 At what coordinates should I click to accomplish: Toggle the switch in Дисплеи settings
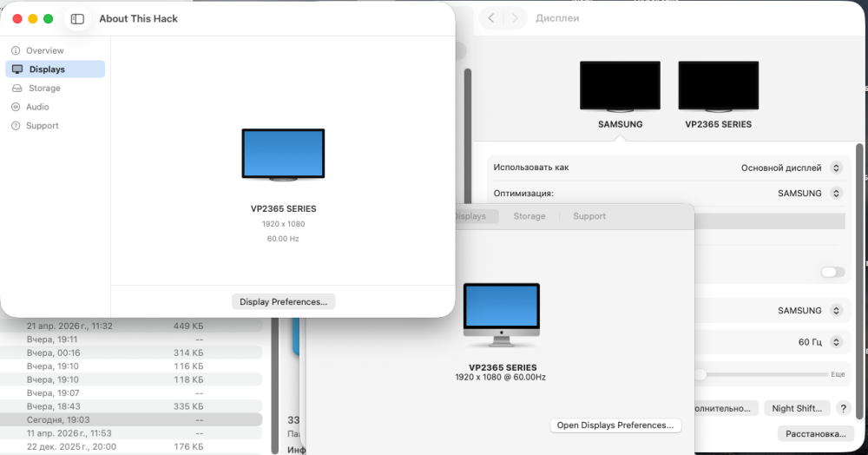(x=832, y=272)
